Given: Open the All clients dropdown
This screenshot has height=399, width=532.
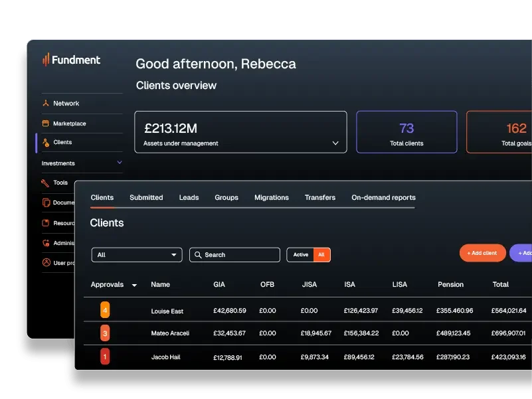Looking at the screenshot, I should [x=137, y=255].
